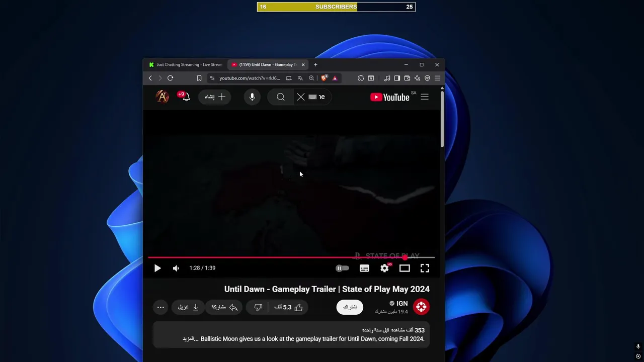Click microphone icon at screen corner
The image size is (644, 362).
638,346
